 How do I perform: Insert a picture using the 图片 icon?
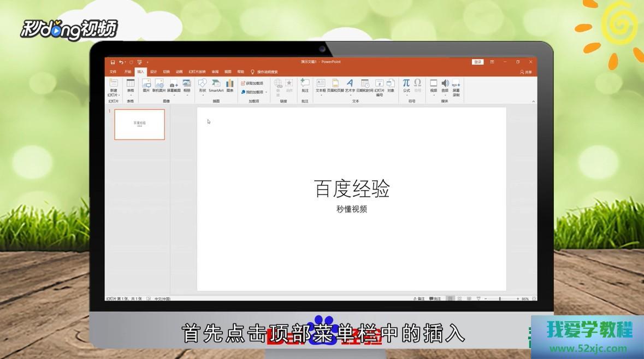pyautogui.click(x=146, y=84)
